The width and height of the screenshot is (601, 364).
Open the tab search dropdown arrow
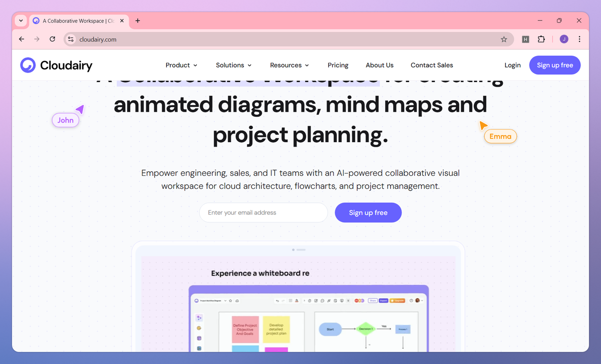click(21, 21)
